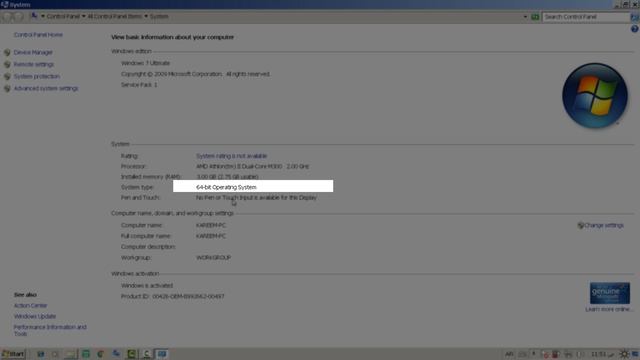
Task: Expand dropdown arrow before Control Panel breadcrumb
Action: tap(42, 16)
